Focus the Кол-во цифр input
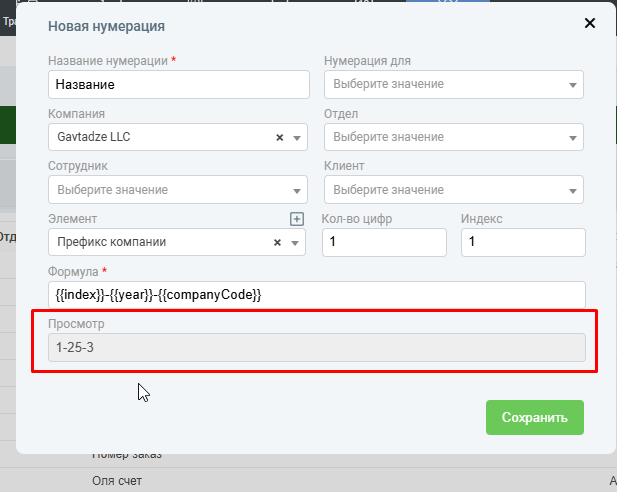This screenshot has height=492, width=617. [x=384, y=242]
